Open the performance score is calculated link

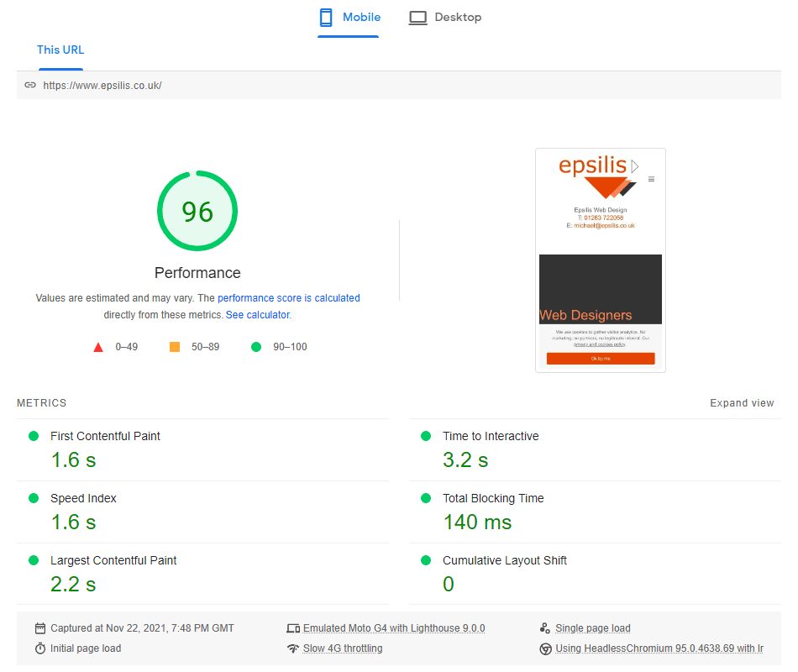click(289, 298)
